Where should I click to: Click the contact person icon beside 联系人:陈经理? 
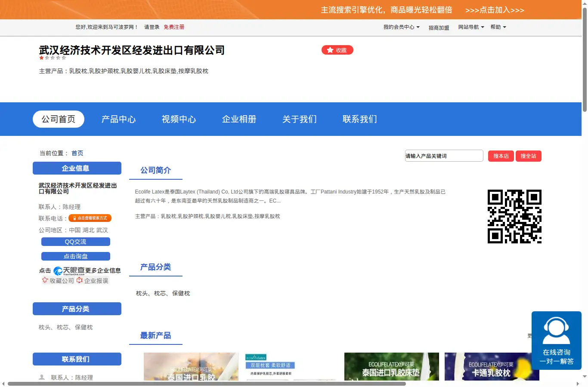42,377
